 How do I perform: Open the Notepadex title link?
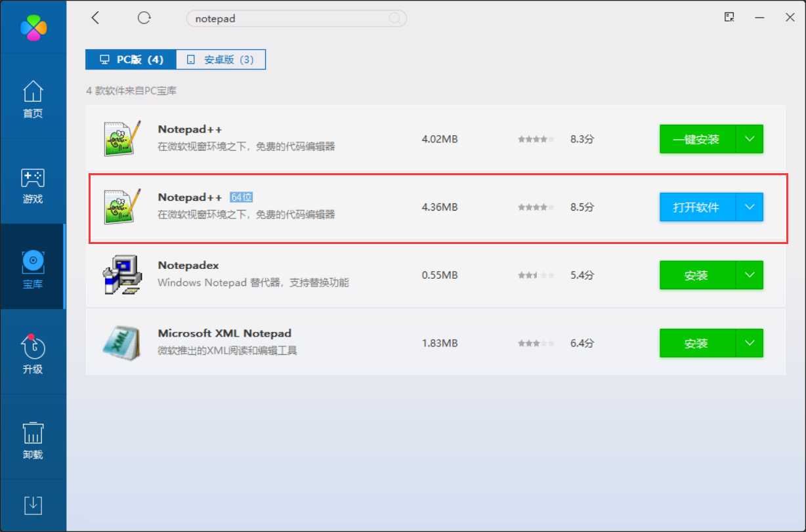coord(188,265)
